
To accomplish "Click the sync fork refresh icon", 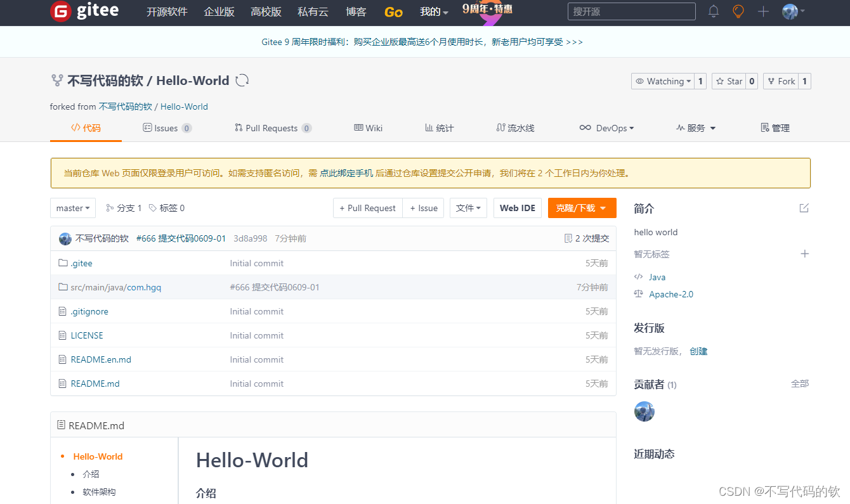I will pos(242,81).
